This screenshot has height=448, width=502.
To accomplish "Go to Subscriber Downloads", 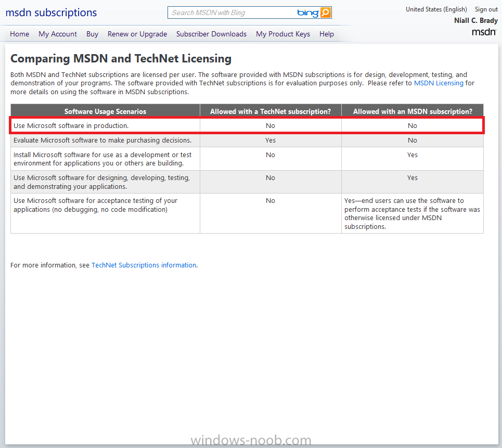I will (x=211, y=34).
